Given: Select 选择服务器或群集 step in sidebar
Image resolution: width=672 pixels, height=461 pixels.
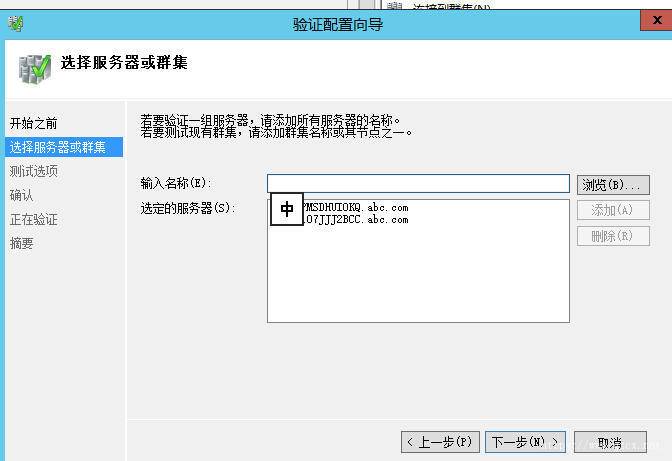Looking at the screenshot, I should pos(64,147).
